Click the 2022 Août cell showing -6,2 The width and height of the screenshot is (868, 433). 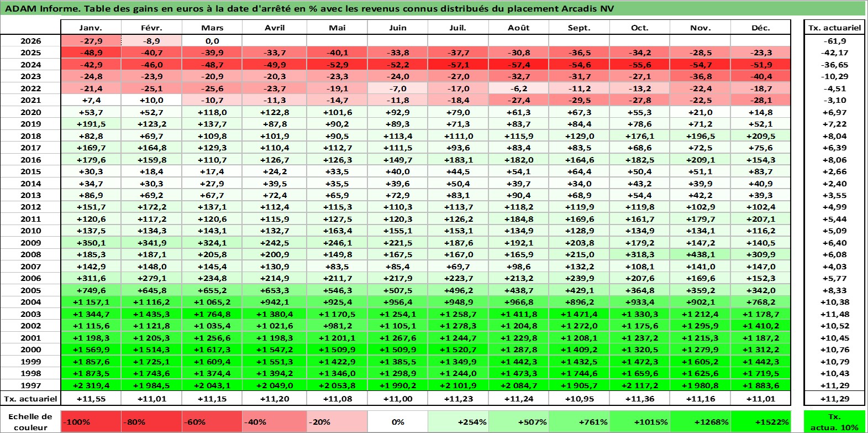(x=519, y=88)
